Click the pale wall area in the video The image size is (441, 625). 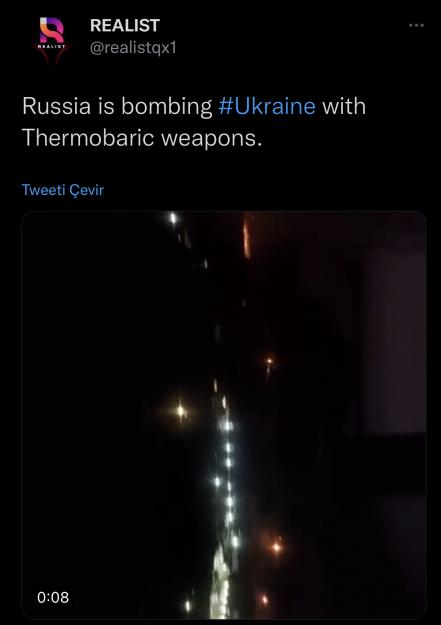tap(394, 341)
